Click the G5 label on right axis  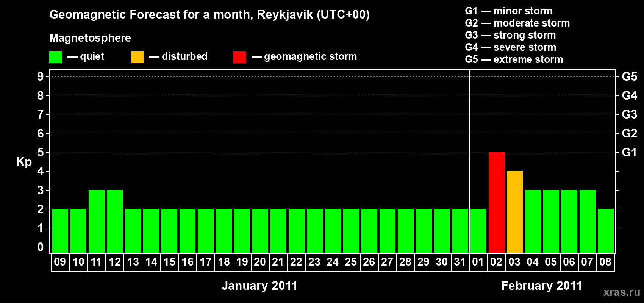tap(630, 77)
